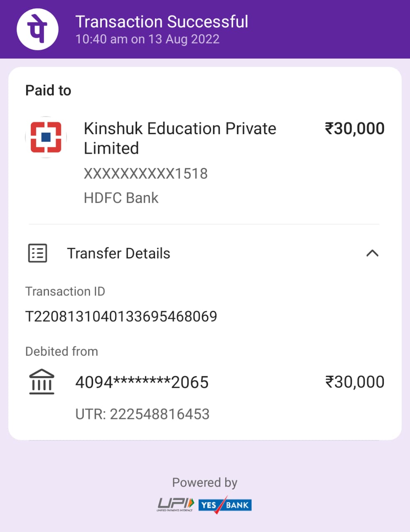Tap the bank building icon
This screenshot has height=532, width=410.
point(42,382)
